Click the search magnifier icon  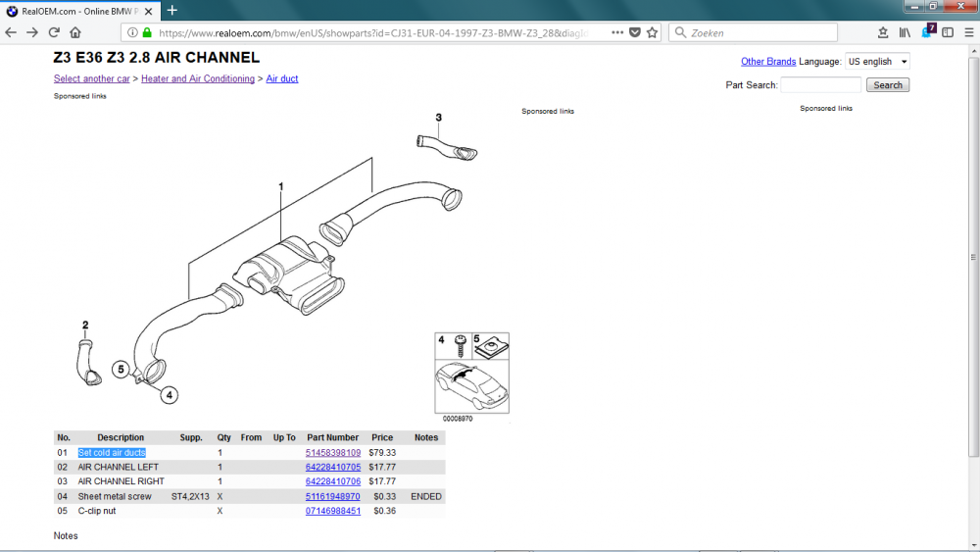click(x=681, y=32)
